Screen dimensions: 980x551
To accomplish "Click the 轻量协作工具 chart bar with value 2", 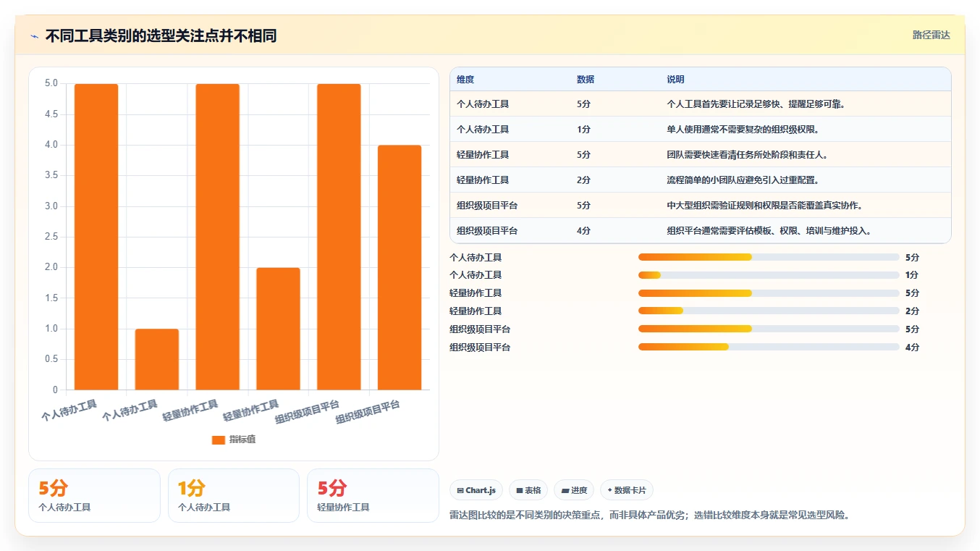I will 278,329.
